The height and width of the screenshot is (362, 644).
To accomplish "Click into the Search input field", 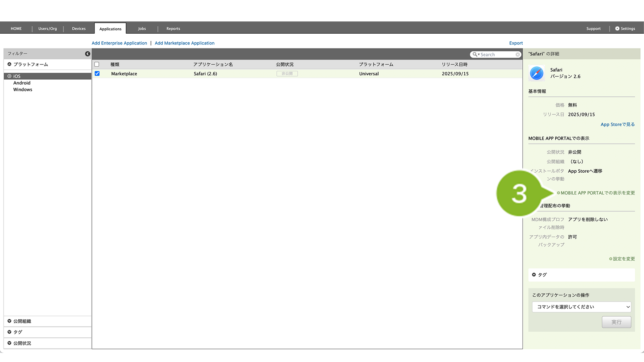I will [x=497, y=55].
